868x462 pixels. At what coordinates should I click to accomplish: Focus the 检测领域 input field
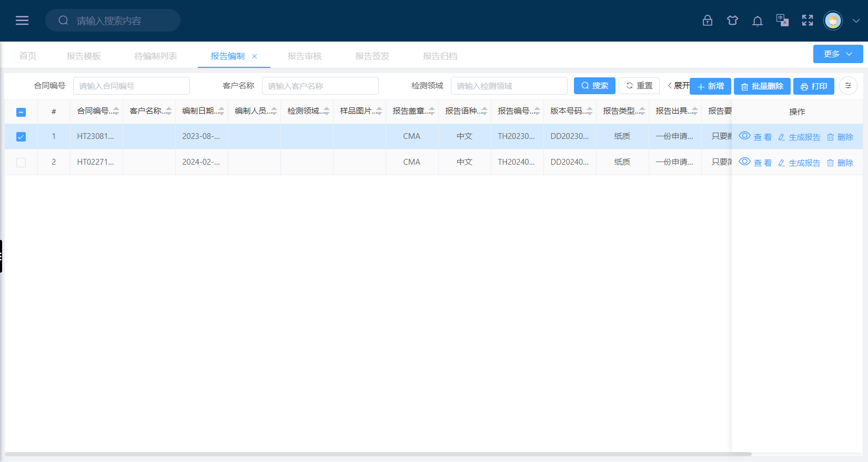coord(509,86)
